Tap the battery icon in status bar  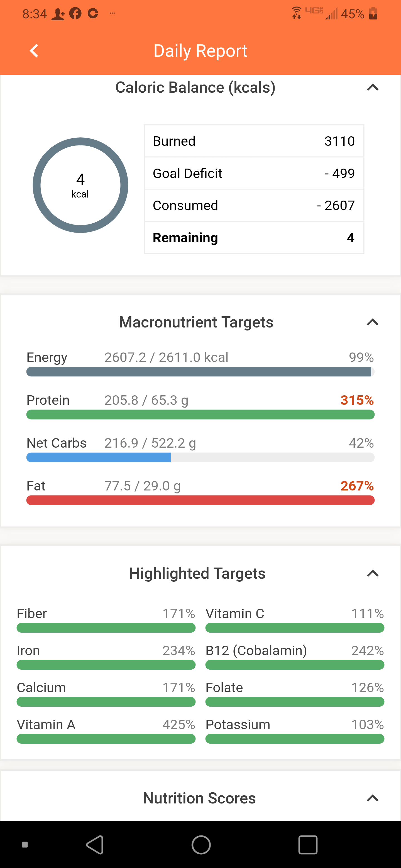(x=373, y=14)
